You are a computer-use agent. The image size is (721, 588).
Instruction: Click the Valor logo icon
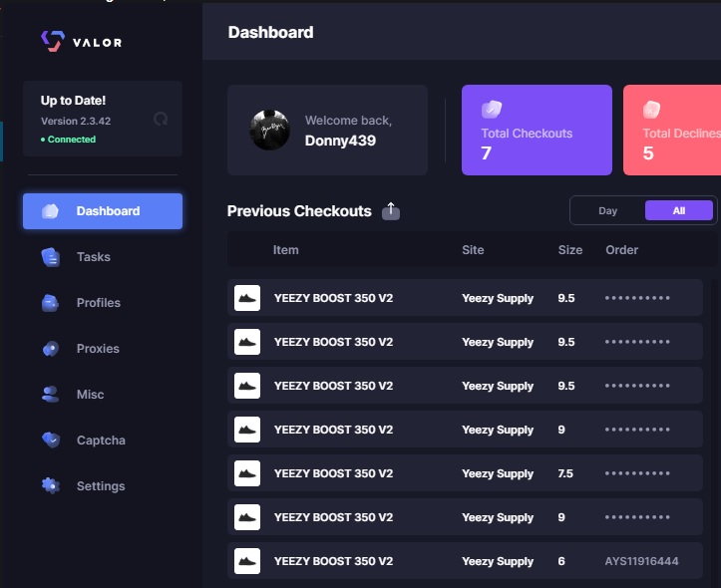click(53, 41)
